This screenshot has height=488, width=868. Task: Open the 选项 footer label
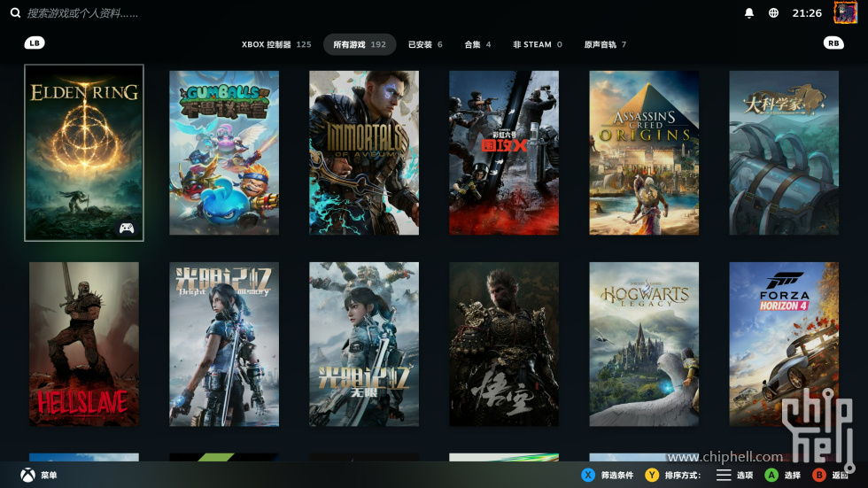[745, 476]
